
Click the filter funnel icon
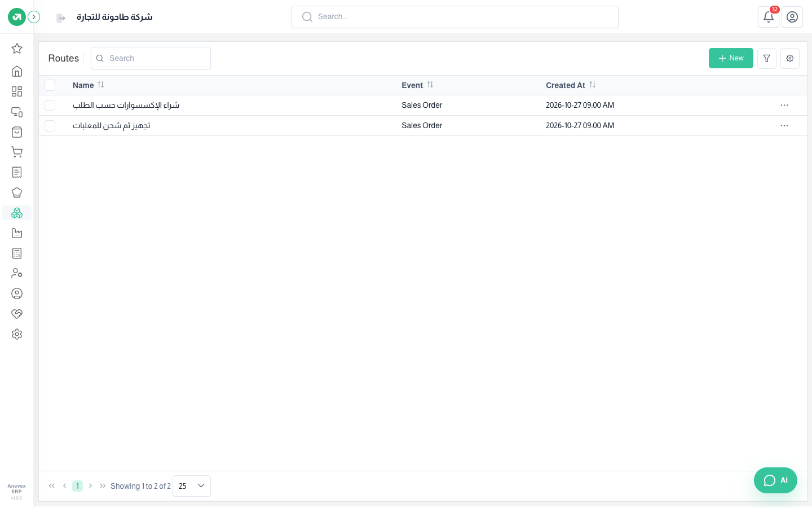click(x=767, y=58)
